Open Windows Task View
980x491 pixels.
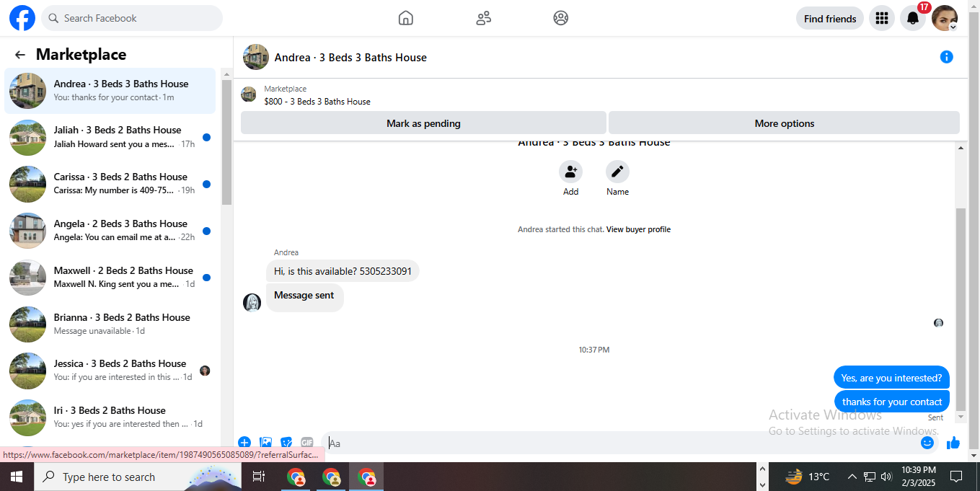pyautogui.click(x=259, y=477)
